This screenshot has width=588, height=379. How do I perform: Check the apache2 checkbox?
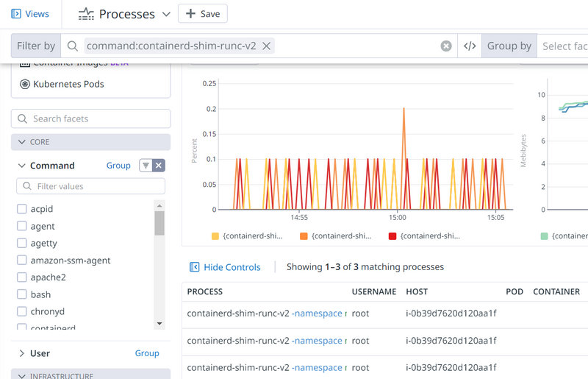22,277
